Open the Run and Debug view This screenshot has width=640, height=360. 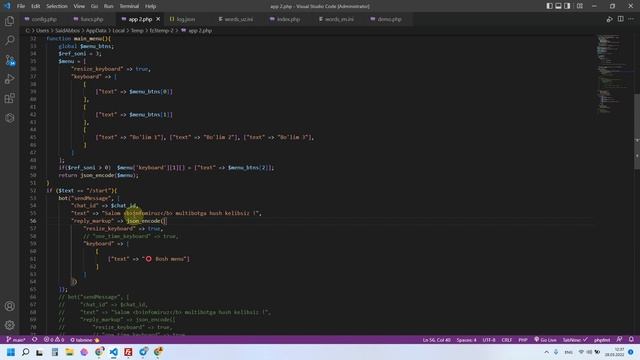(9, 79)
